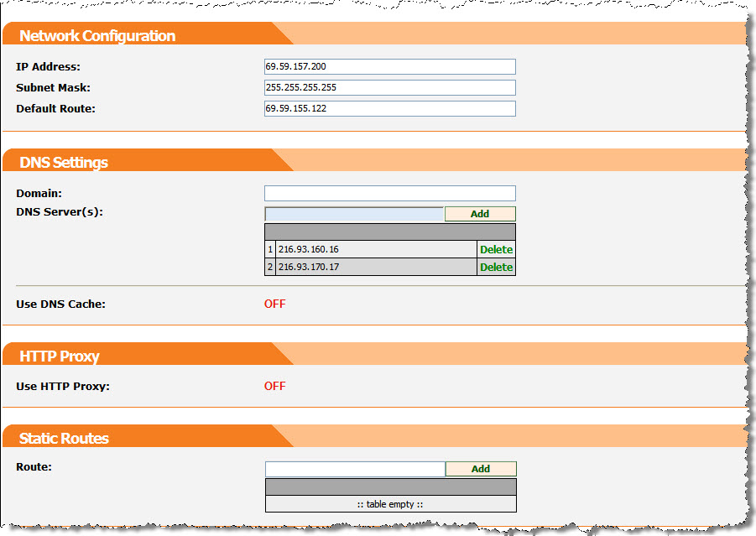The image size is (756, 536).
Task: Select the DNS Settings section header
Action: [64, 162]
